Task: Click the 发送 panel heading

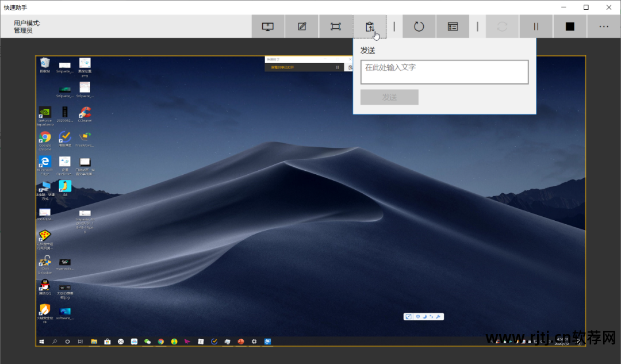Action: coord(367,51)
